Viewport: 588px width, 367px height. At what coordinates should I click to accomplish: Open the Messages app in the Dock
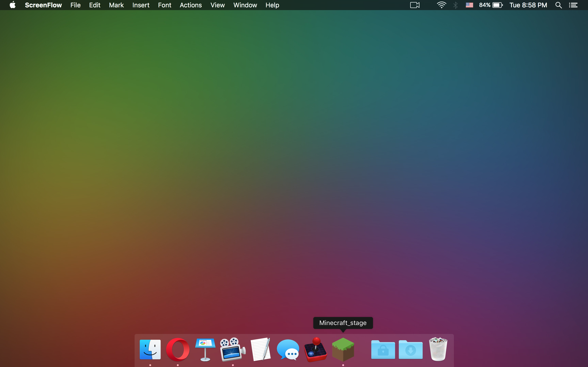pyautogui.click(x=288, y=350)
